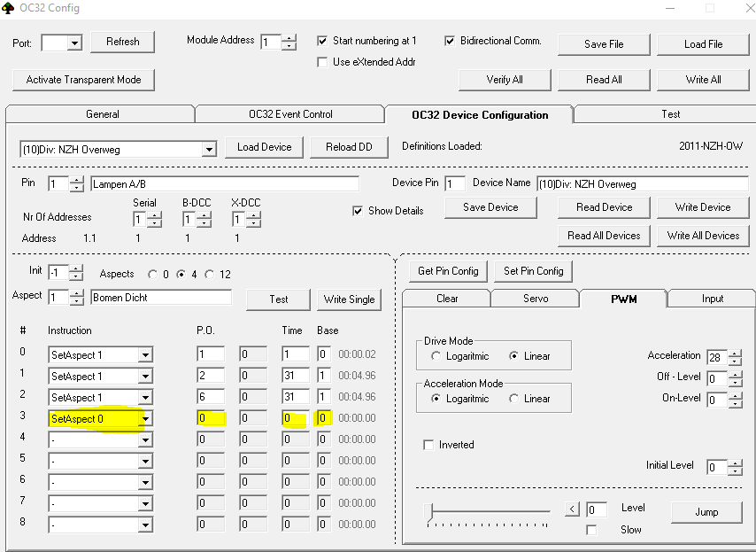
Task: Open the SetAspect 0 instruction dropdown
Action: click(x=145, y=418)
